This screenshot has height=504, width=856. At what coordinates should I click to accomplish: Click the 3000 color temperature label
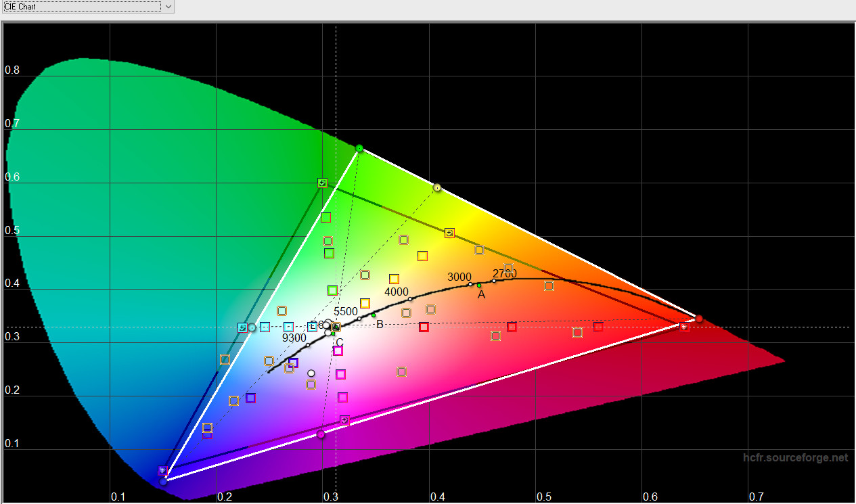[x=459, y=277]
